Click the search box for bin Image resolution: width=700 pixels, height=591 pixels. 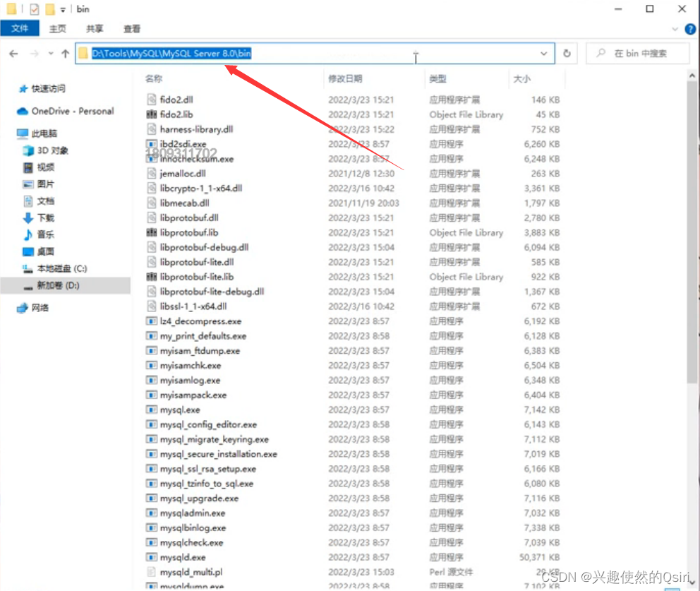click(x=637, y=54)
